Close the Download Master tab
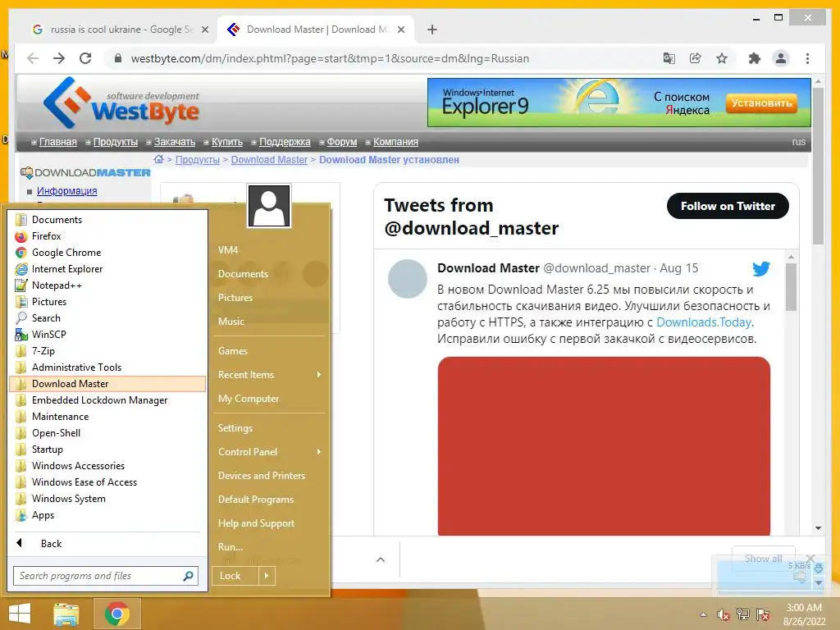This screenshot has width=840, height=630. 400,30
